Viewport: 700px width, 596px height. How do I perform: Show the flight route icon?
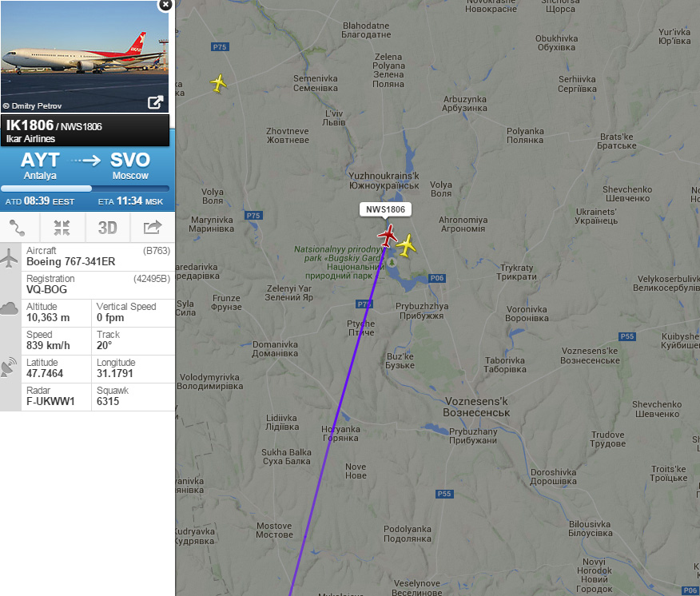click(18, 228)
